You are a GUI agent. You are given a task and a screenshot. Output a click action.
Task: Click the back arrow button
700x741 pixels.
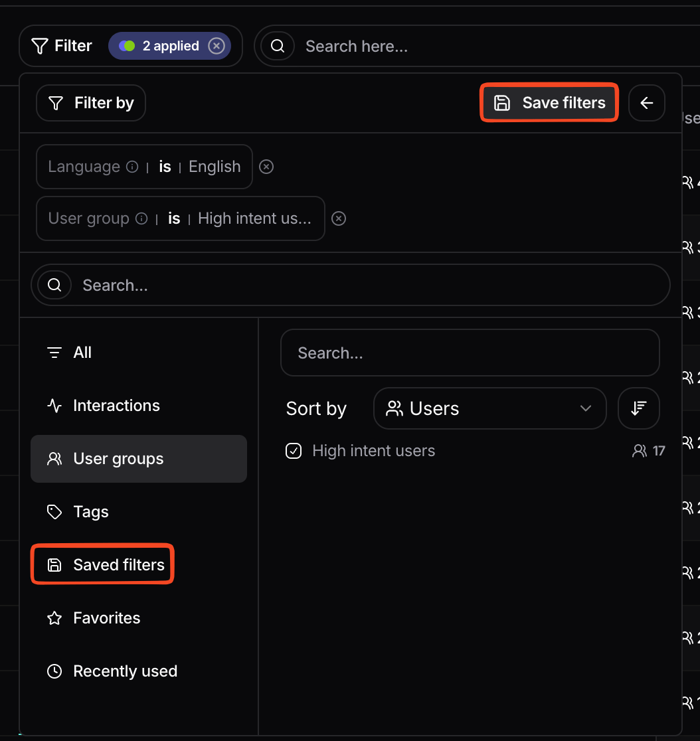647,103
